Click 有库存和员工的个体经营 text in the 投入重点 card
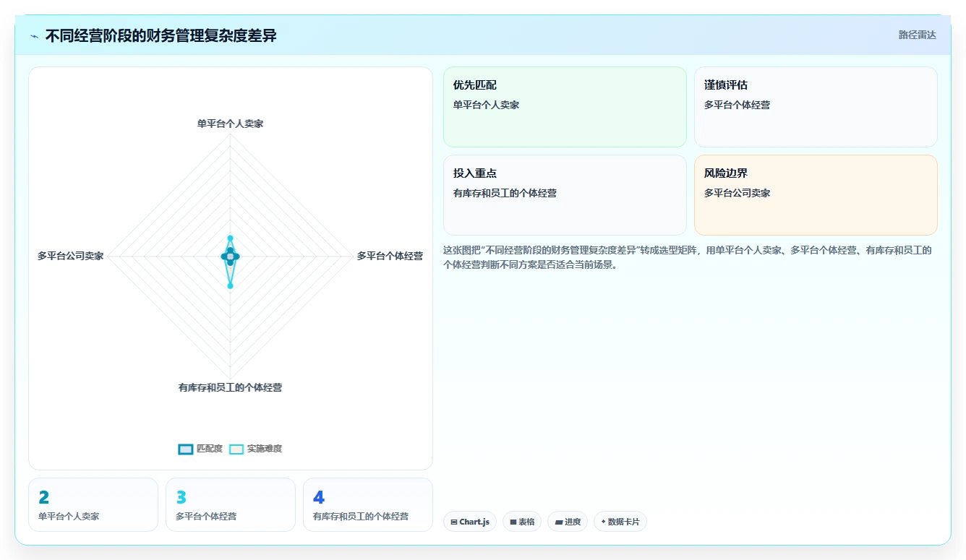Viewport: 966px width, 560px height. point(505,193)
